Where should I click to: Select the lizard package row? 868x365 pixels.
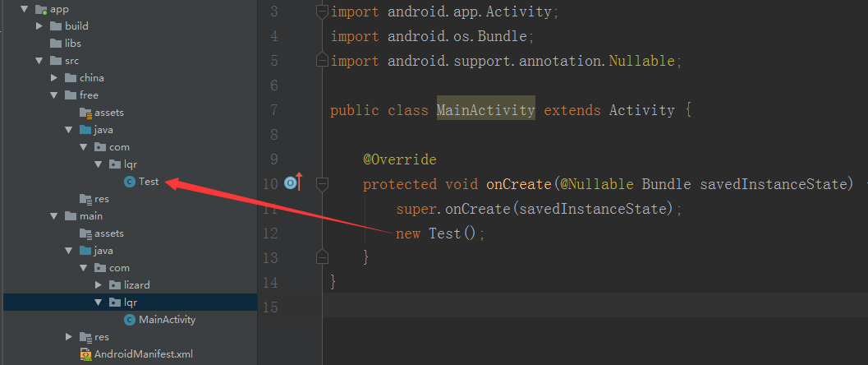point(130,284)
